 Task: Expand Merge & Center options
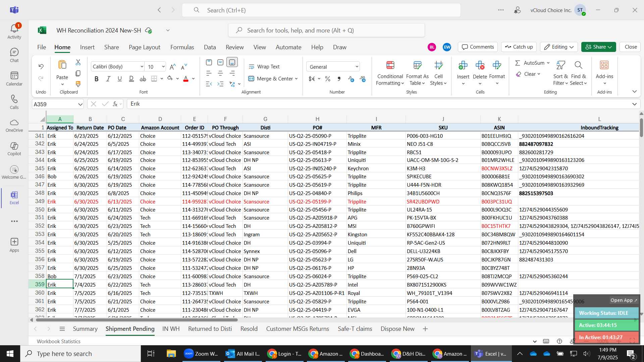296,79
